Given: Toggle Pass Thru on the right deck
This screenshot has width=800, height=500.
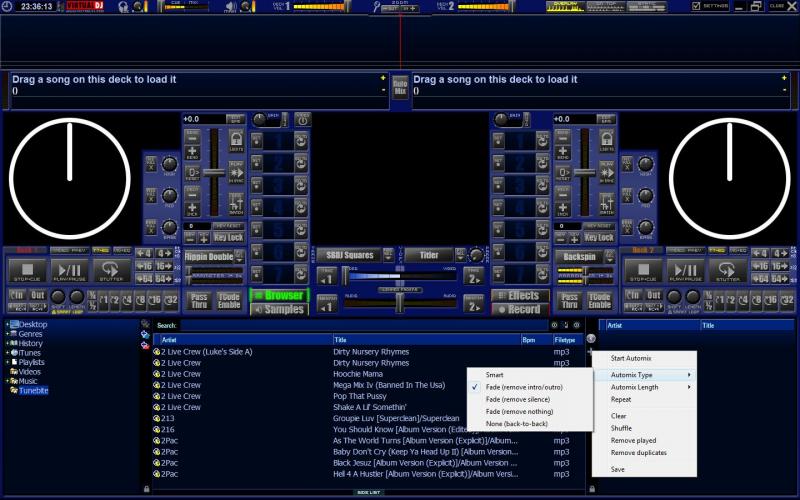Looking at the screenshot, I should [x=569, y=301].
